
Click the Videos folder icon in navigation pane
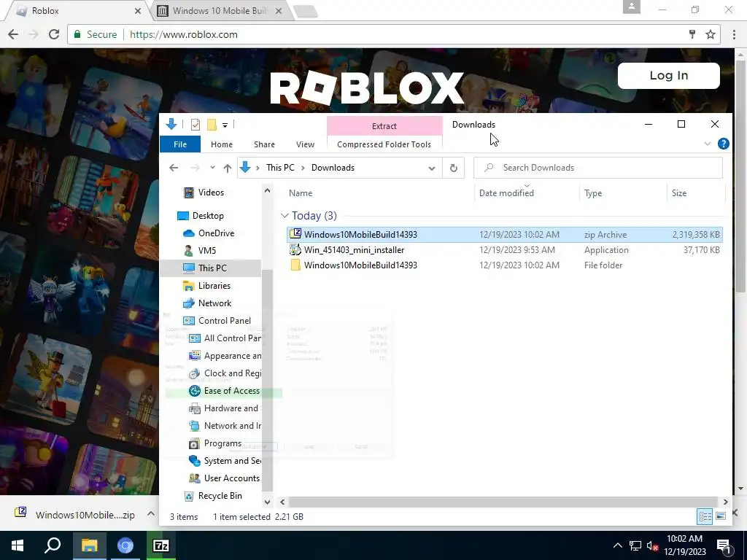point(189,192)
